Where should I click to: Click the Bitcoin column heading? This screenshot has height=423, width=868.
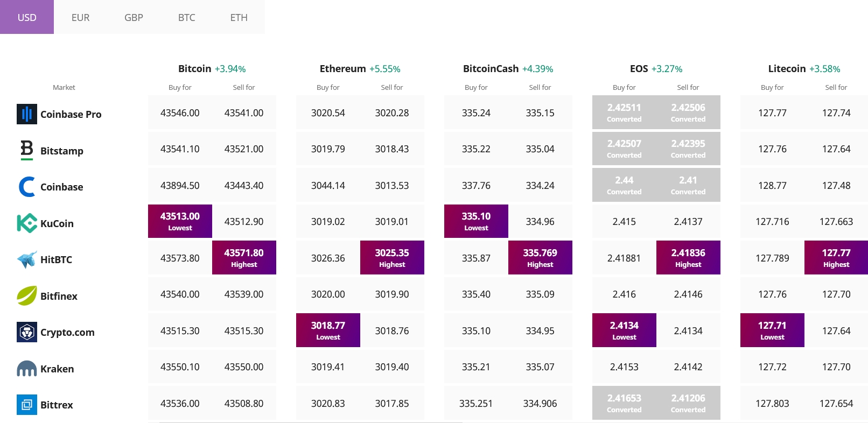[194, 68]
